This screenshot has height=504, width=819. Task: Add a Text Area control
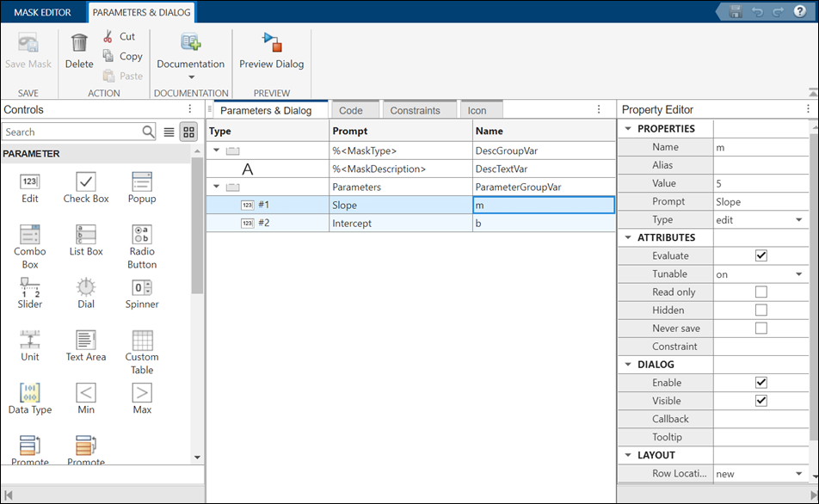click(86, 347)
